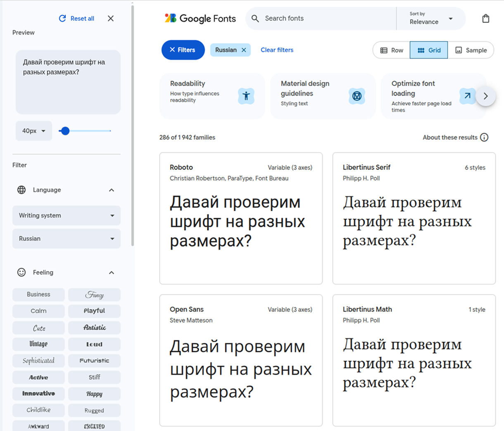The image size is (504, 431).
Task: Advance the knowledge cards with next arrow
Action: click(485, 96)
